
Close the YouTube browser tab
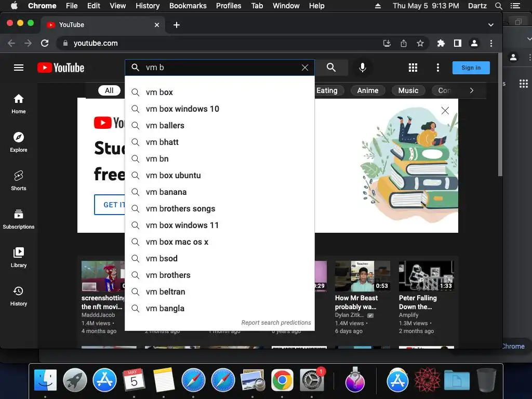pos(157,25)
